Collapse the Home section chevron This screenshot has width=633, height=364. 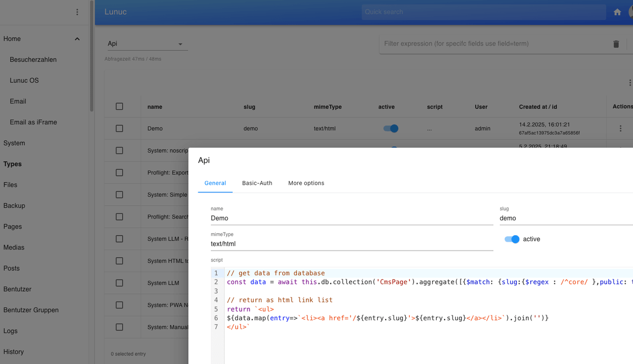tap(77, 39)
